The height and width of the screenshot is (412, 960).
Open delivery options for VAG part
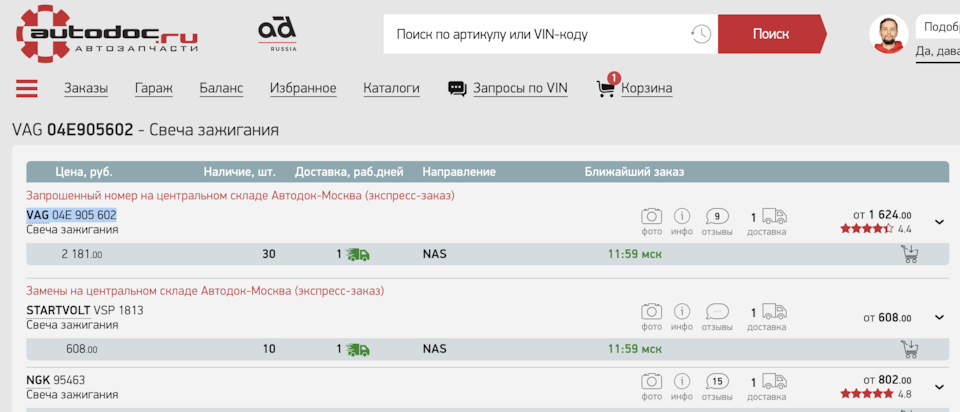[x=767, y=222]
